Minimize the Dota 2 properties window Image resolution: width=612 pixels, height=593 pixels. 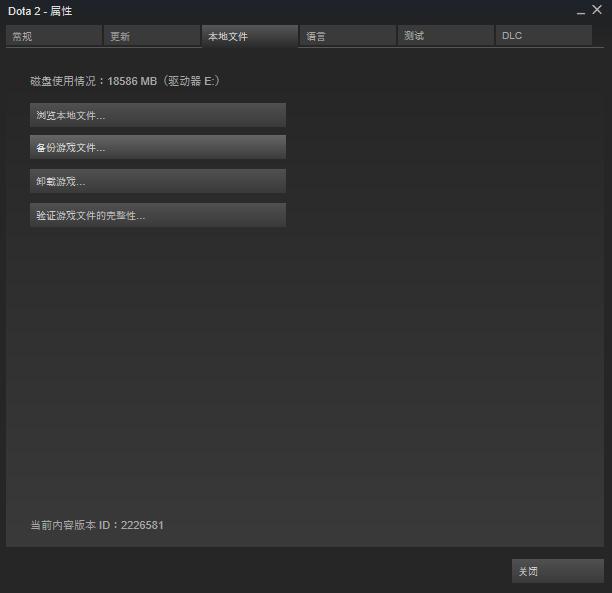[581, 12]
